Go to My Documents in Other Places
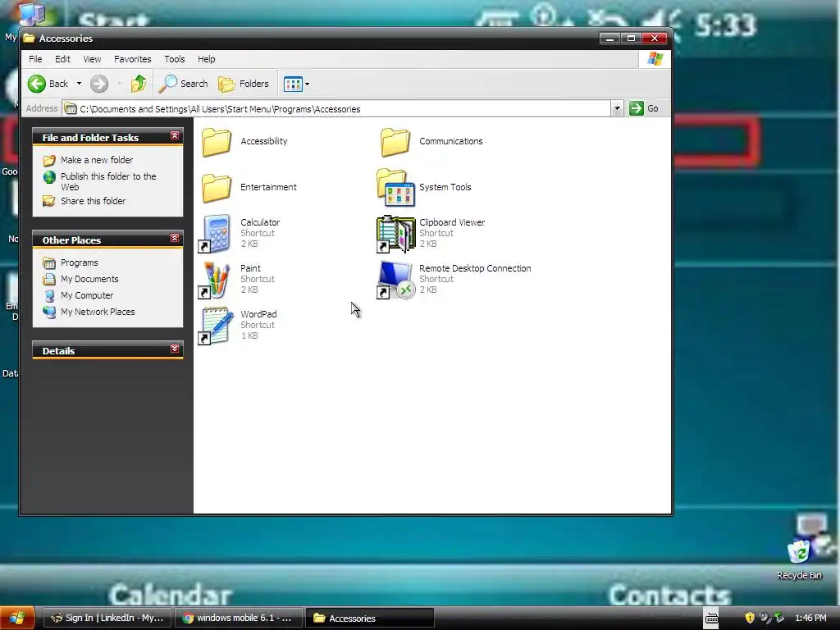 click(89, 279)
